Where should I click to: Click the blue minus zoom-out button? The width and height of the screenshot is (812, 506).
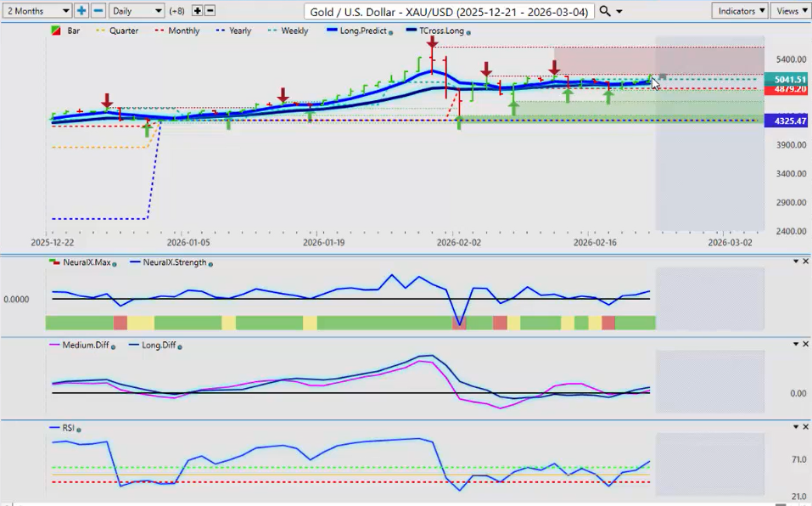pyautogui.click(x=98, y=11)
